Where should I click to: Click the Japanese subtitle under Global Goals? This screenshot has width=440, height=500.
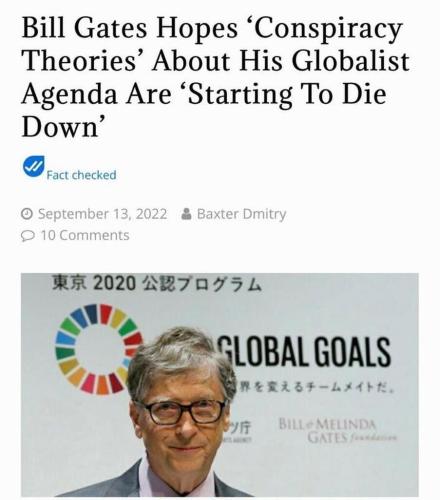pos(315,388)
